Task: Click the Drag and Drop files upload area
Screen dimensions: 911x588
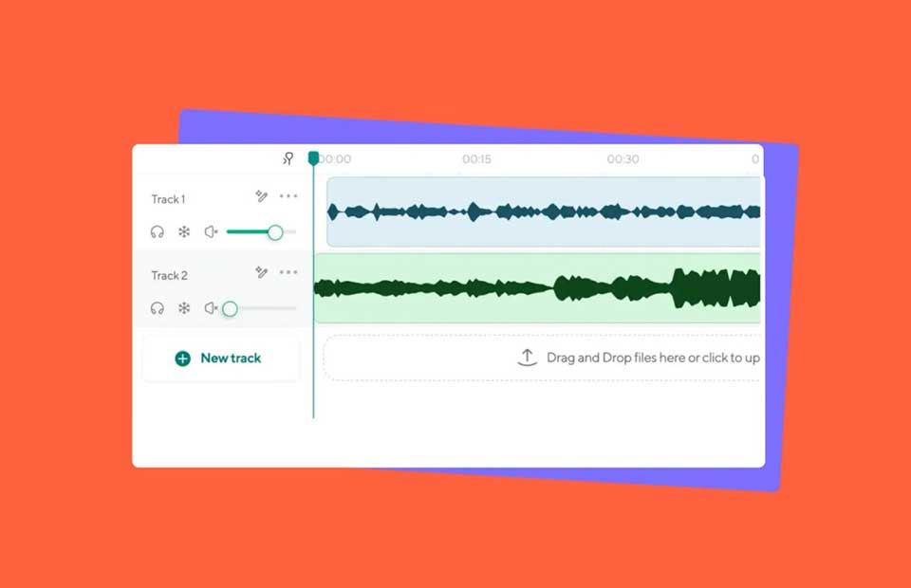Action: (542, 358)
